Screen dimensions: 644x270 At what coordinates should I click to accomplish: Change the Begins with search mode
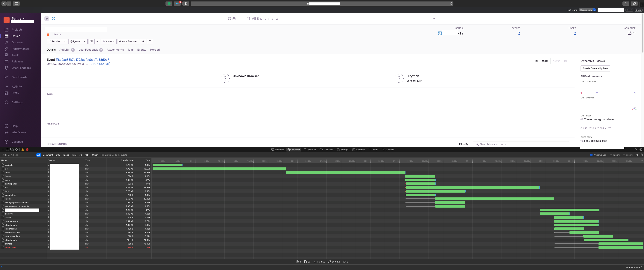point(587,10)
